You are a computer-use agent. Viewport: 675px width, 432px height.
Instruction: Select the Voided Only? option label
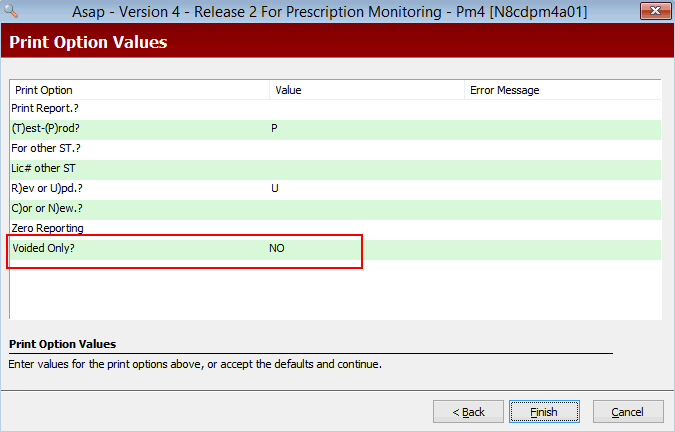tap(43, 248)
